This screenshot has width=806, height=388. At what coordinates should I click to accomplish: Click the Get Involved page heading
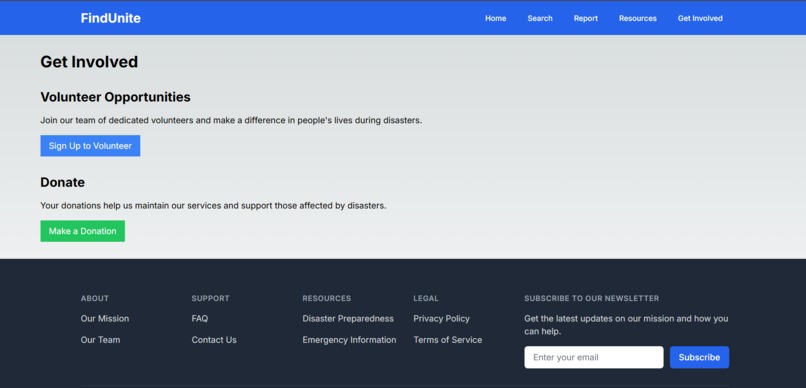[89, 62]
